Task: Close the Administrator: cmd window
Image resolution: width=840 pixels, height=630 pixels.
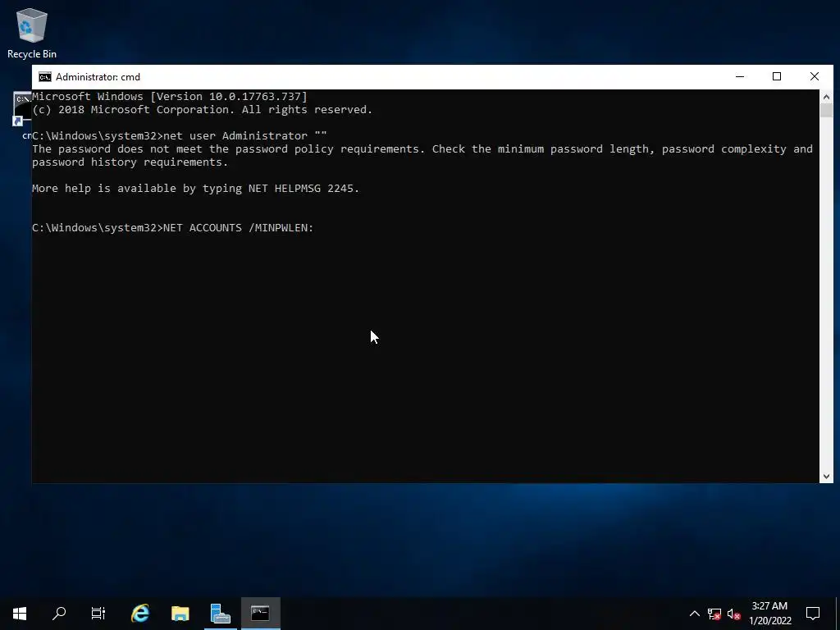Action: click(x=815, y=76)
